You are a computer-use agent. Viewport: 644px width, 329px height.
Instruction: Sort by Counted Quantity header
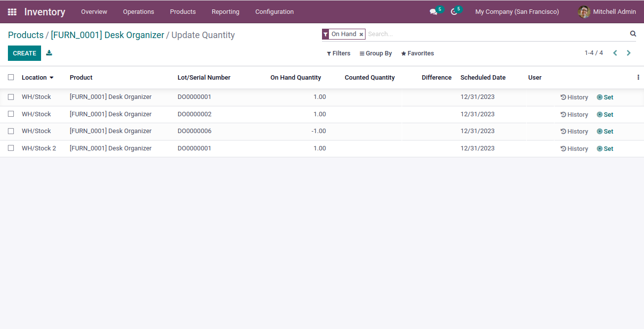coord(369,77)
